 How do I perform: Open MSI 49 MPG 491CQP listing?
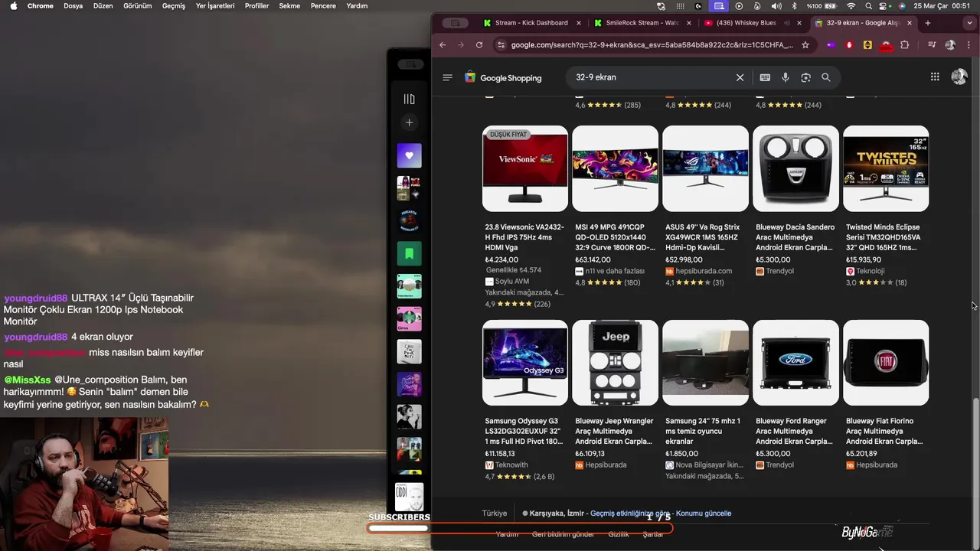pos(616,237)
